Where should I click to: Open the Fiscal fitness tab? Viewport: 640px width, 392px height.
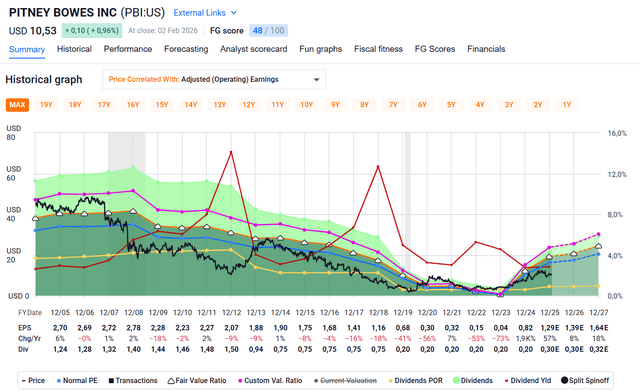pos(378,49)
